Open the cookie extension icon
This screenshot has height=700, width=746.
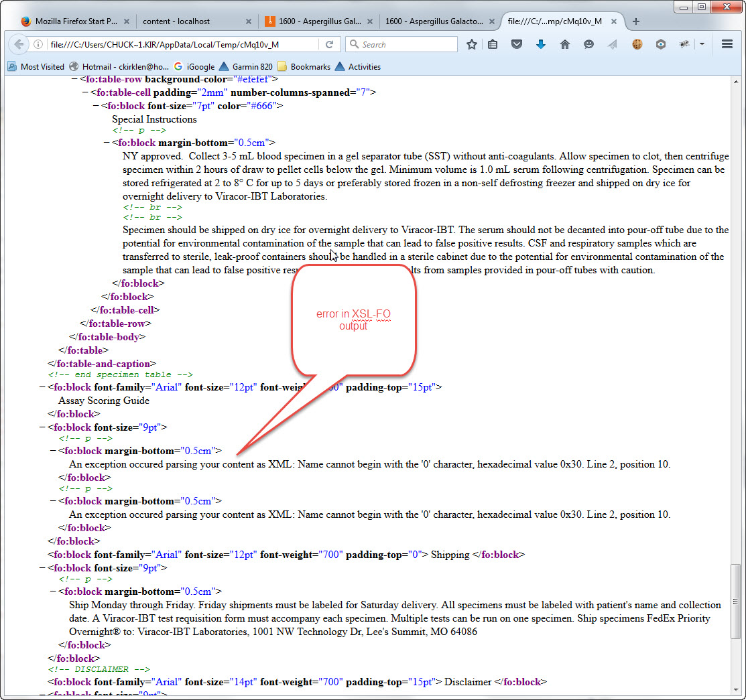point(637,44)
